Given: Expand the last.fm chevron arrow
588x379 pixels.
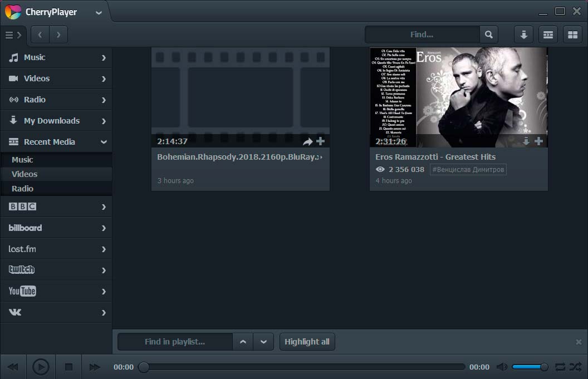Looking at the screenshot, I should click(104, 249).
